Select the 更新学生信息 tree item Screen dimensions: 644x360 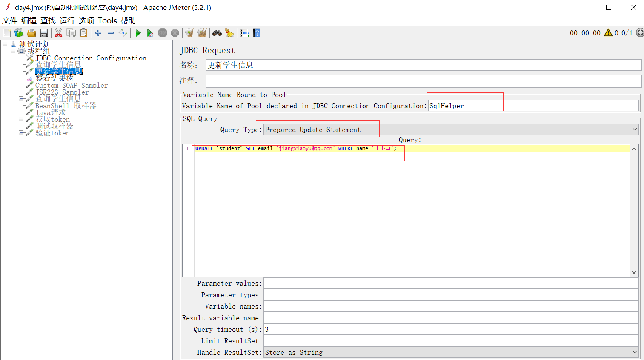coord(59,71)
